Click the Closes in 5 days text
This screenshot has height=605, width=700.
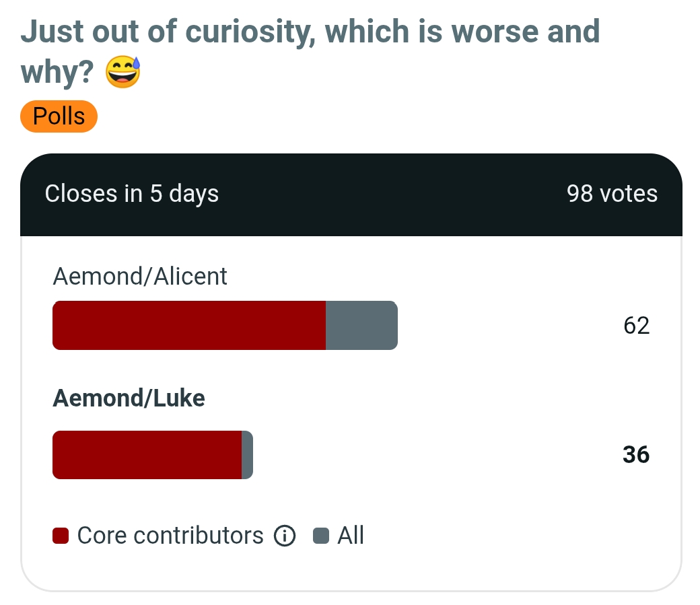(x=132, y=194)
